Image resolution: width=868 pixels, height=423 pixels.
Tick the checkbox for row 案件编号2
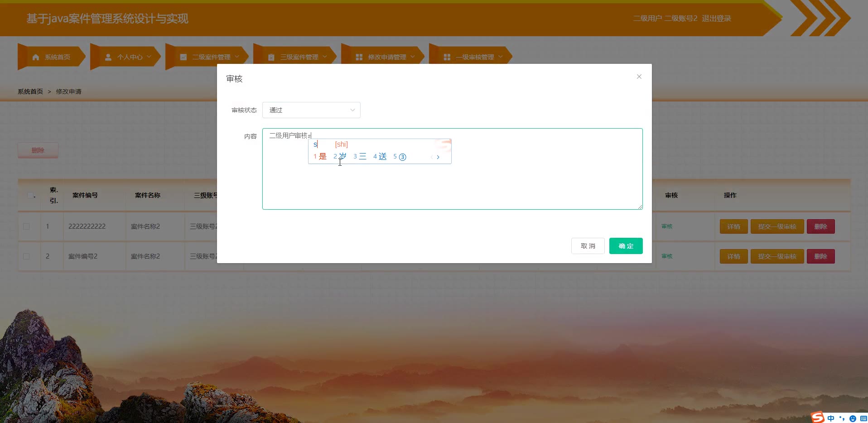pos(26,256)
